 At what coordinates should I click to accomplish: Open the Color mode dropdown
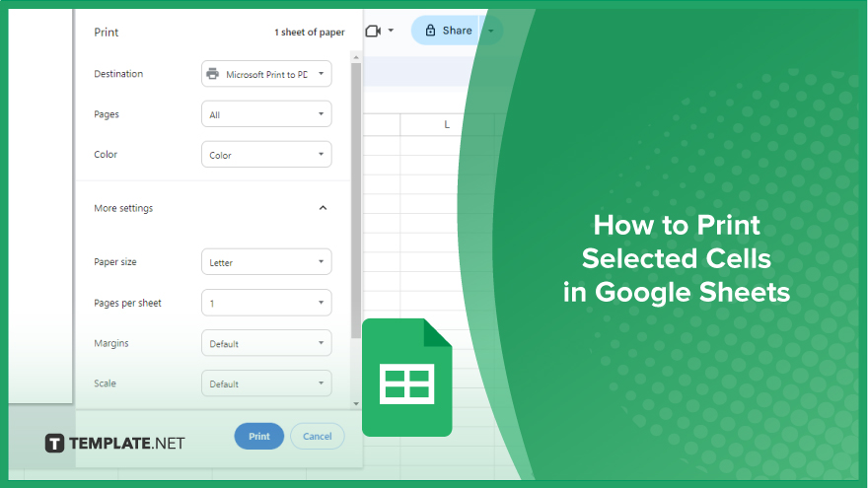pos(266,155)
